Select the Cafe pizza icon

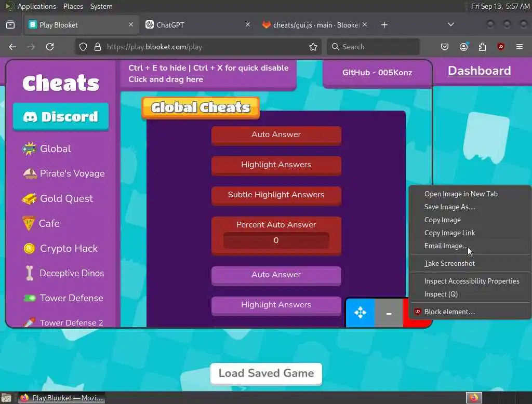coord(29,223)
